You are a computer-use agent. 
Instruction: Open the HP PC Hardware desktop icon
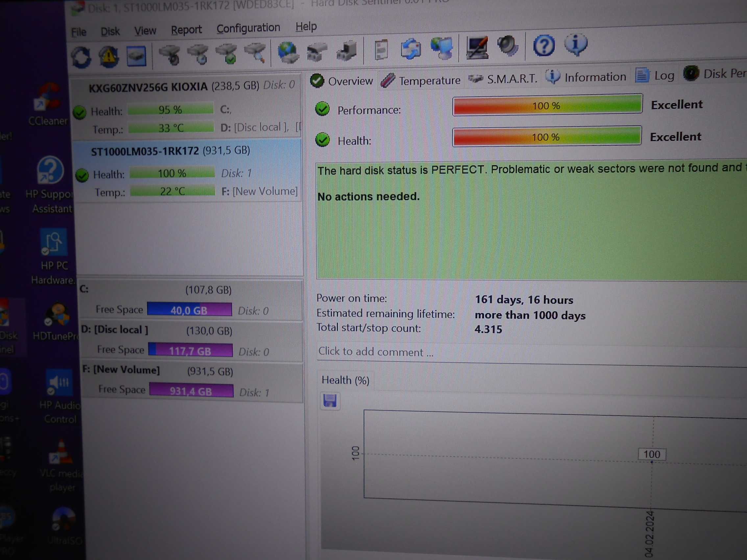click(x=53, y=257)
